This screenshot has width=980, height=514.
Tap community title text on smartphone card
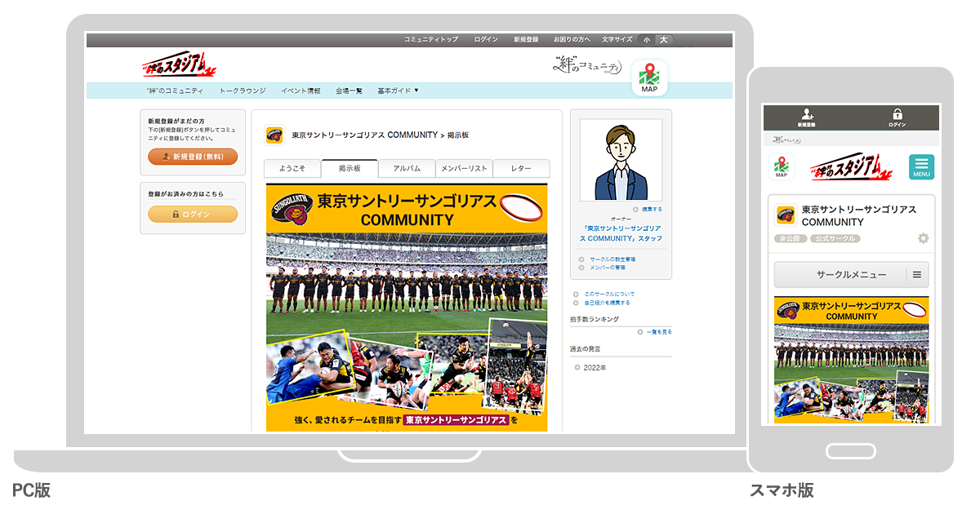859,215
